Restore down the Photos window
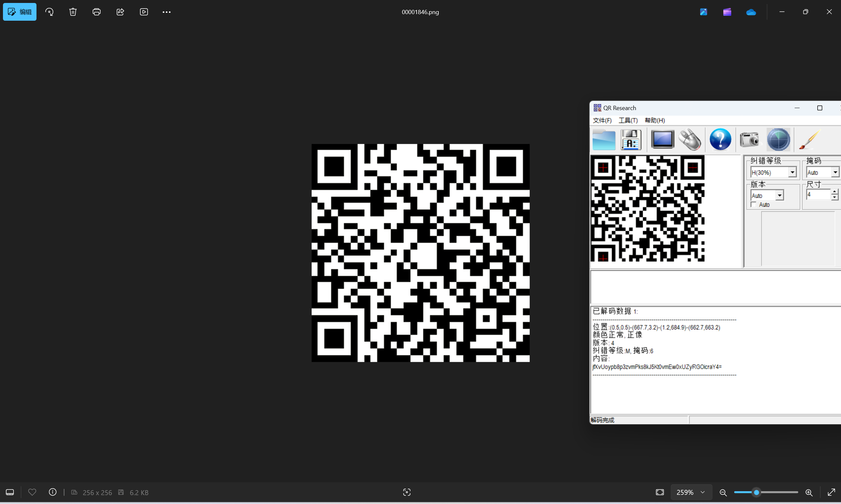841x504 pixels. 805,12
